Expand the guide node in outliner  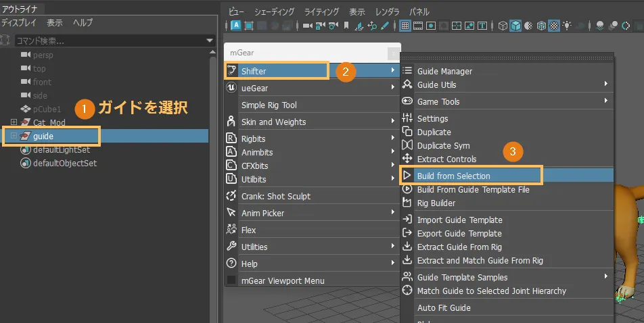pos(14,136)
